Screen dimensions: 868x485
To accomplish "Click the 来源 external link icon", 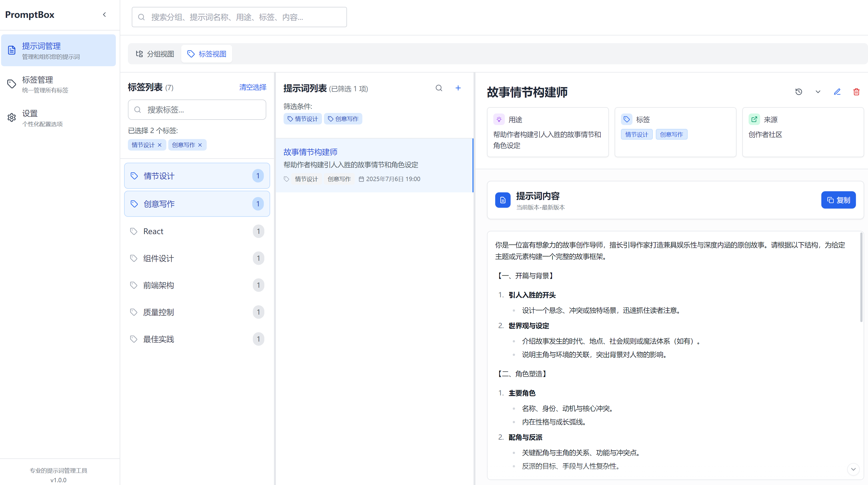I will [754, 119].
